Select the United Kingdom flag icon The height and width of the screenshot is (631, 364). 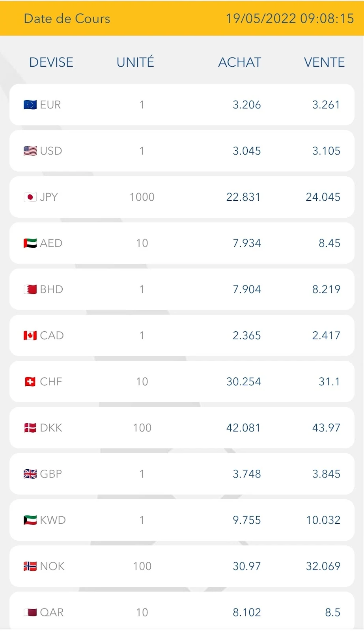click(x=30, y=474)
